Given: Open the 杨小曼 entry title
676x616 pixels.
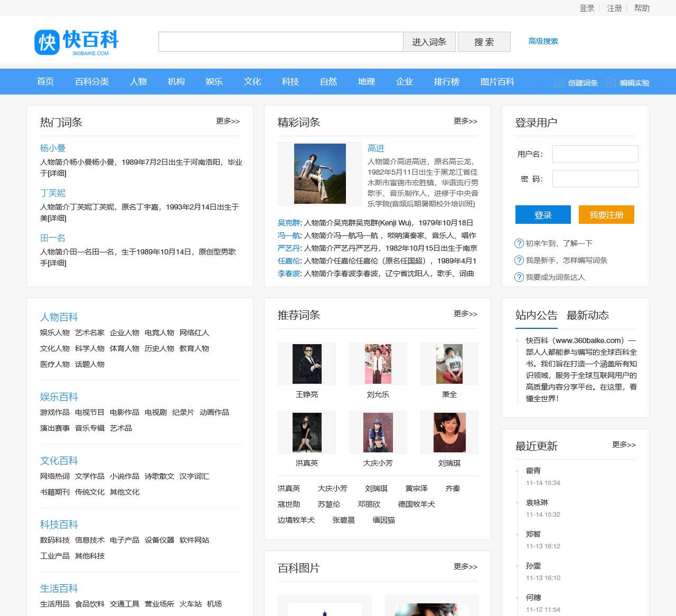Looking at the screenshot, I should (53, 148).
